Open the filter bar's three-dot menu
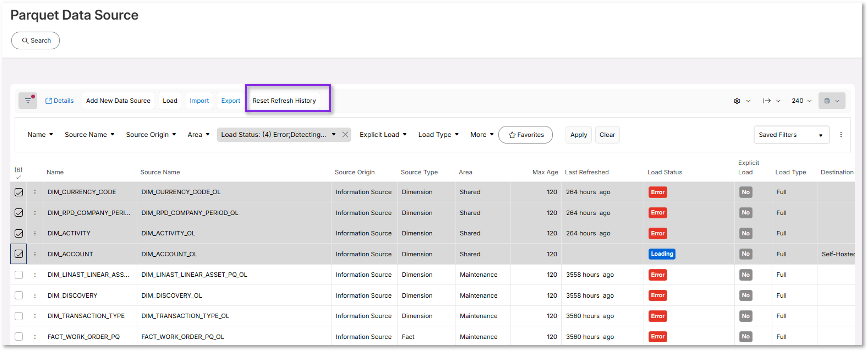Image resolution: width=868 pixels, height=351 pixels. 841,135
